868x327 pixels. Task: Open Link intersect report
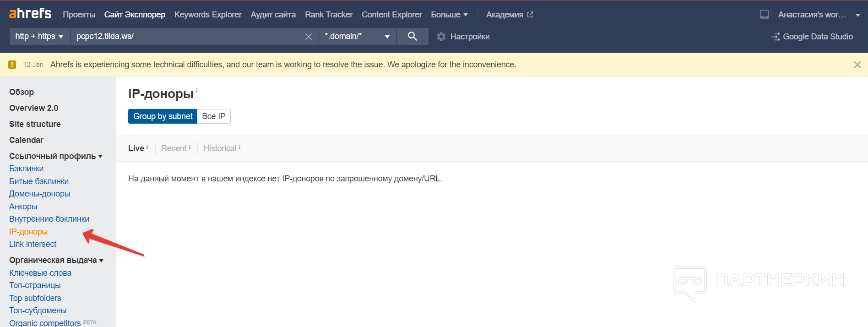33,244
